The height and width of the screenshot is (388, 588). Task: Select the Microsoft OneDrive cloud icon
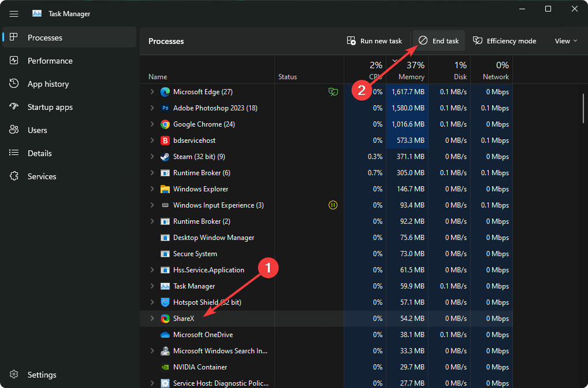(x=165, y=335)
